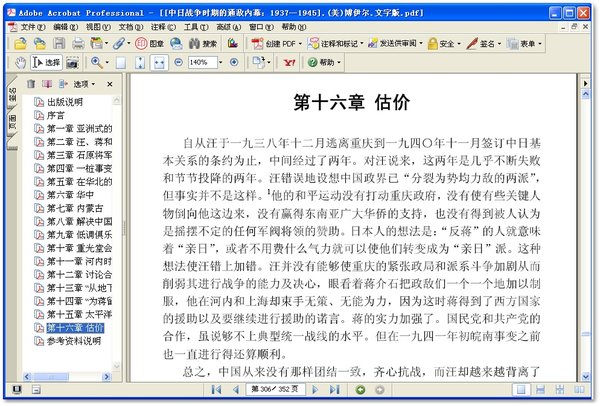
Task: Open the zoom tool dropdown arrow
Action: (107, 62)
